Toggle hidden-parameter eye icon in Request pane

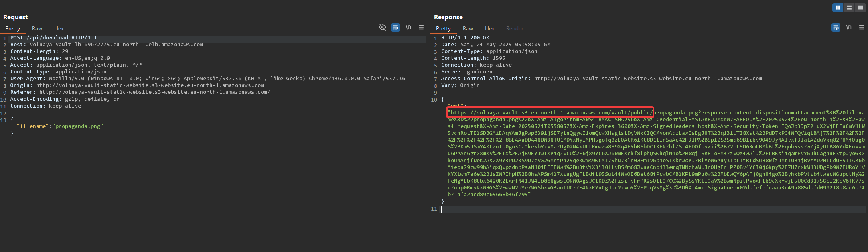[x=383, y=27]
